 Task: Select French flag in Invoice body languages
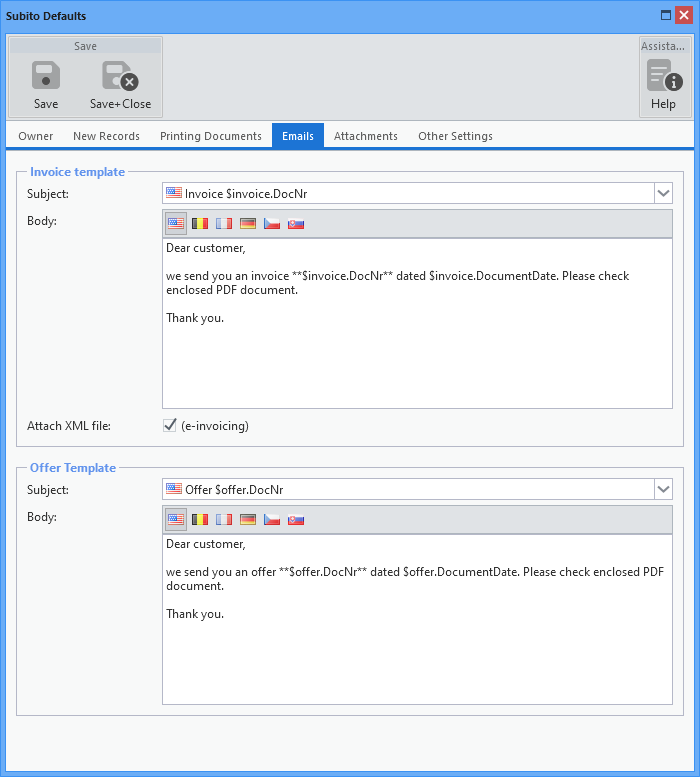point(224,223)
